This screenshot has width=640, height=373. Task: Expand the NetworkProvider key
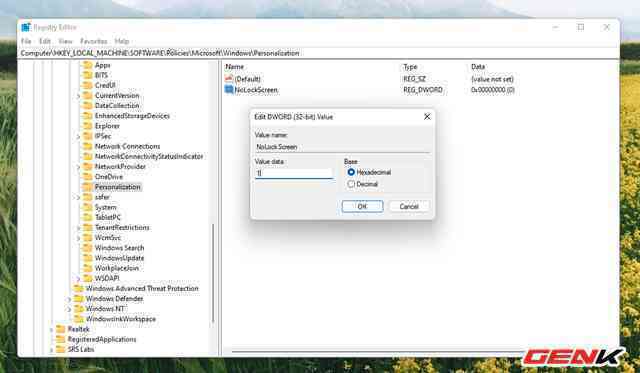tap(78, 167)
